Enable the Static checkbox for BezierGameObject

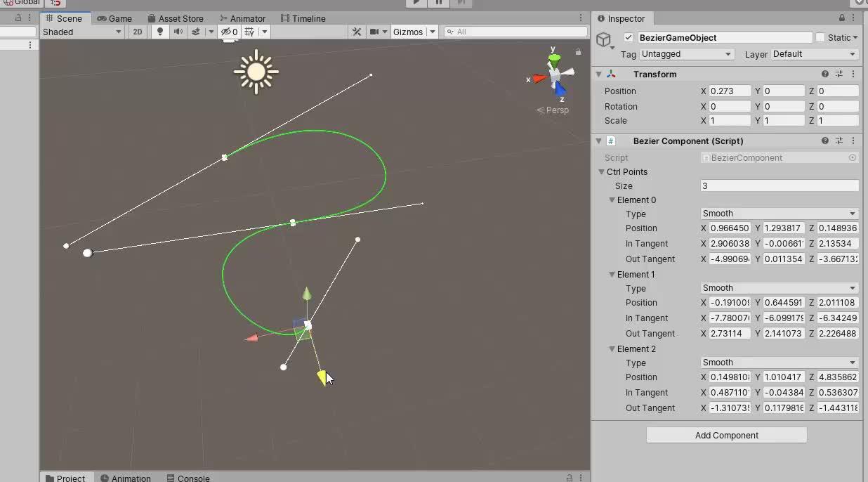819,37
